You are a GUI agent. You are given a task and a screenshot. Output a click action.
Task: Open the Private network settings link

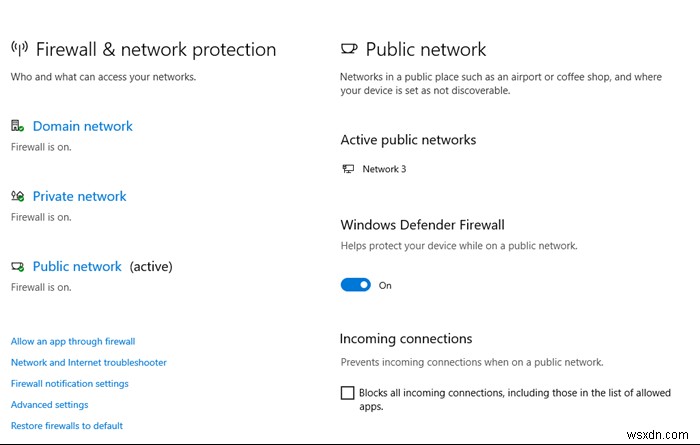tap(79, 196)
